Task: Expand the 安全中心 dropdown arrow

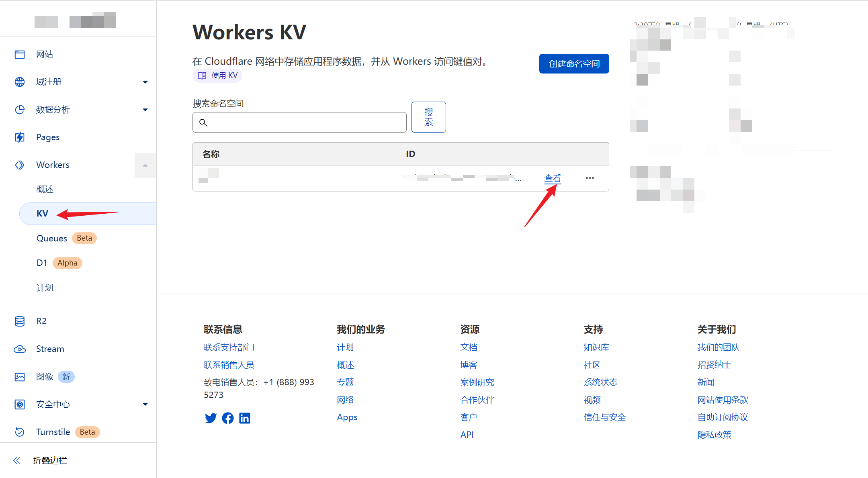Action: pyautogui.click(x=145, y=404)
